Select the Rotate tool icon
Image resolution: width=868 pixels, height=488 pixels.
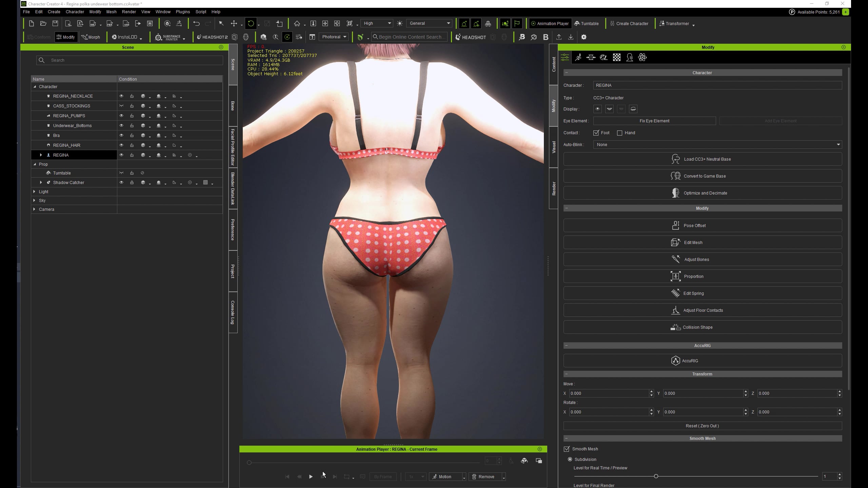pos(251,23)
